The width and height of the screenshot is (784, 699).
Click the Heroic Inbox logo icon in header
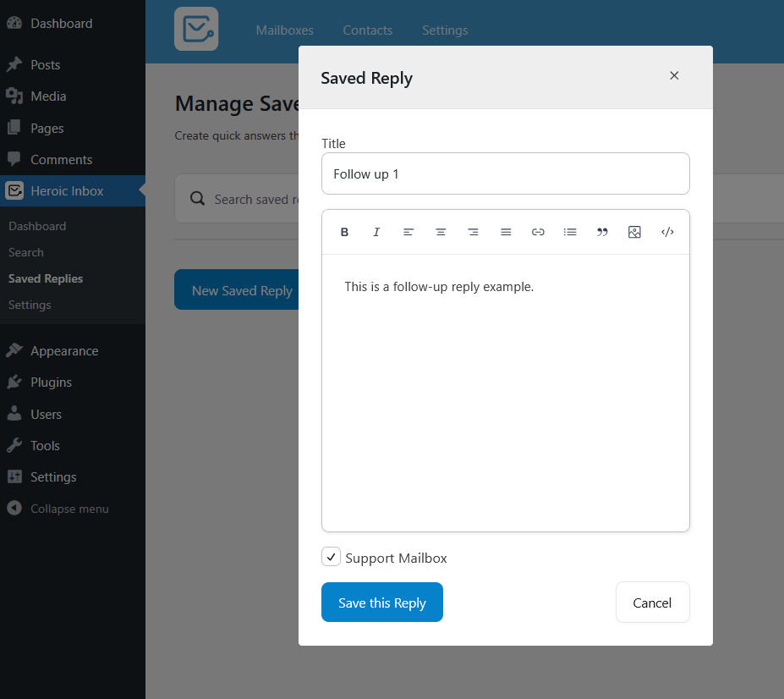[x=196, y=29]
